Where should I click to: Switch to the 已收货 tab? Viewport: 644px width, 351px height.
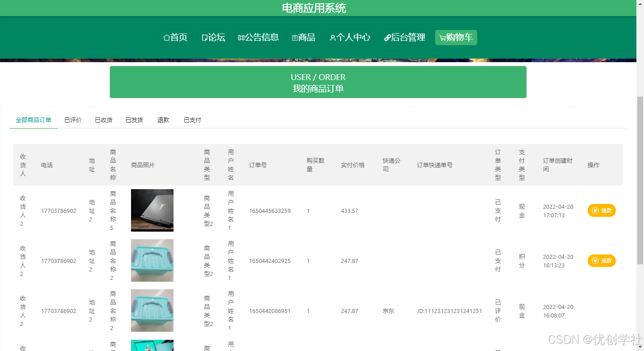[x=104, y=120]
